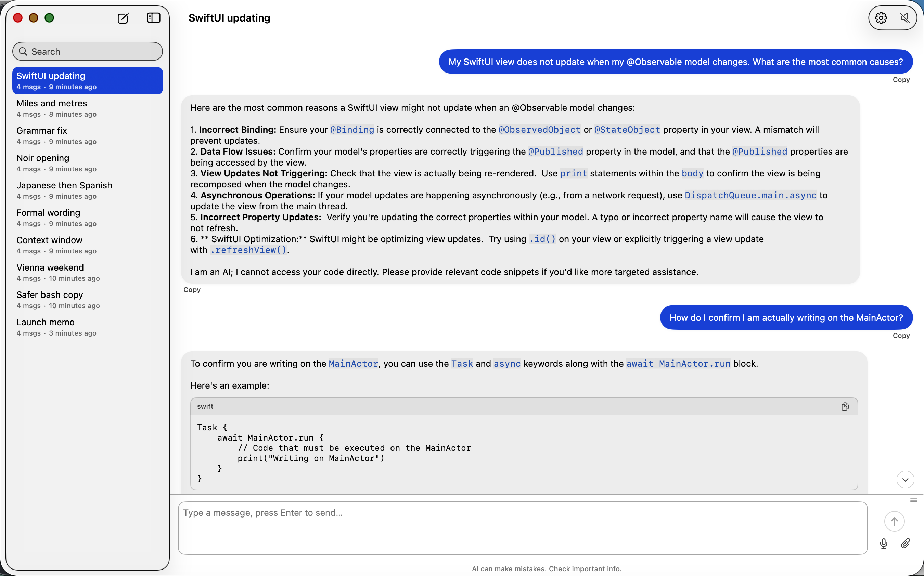
Task: Click the magnifier icon in search
Action: coord(23,51)
